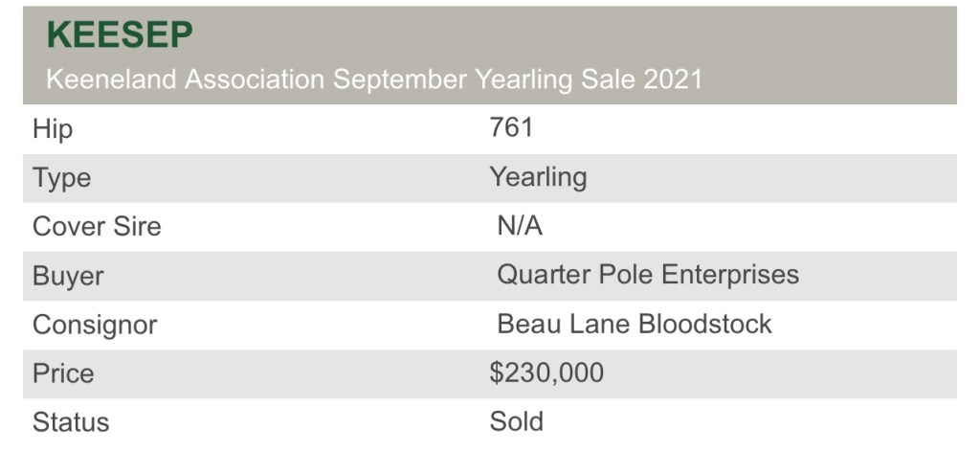Click the N/A cover sire value
Viewport: 980px width, 452px height.
[520, 226]
